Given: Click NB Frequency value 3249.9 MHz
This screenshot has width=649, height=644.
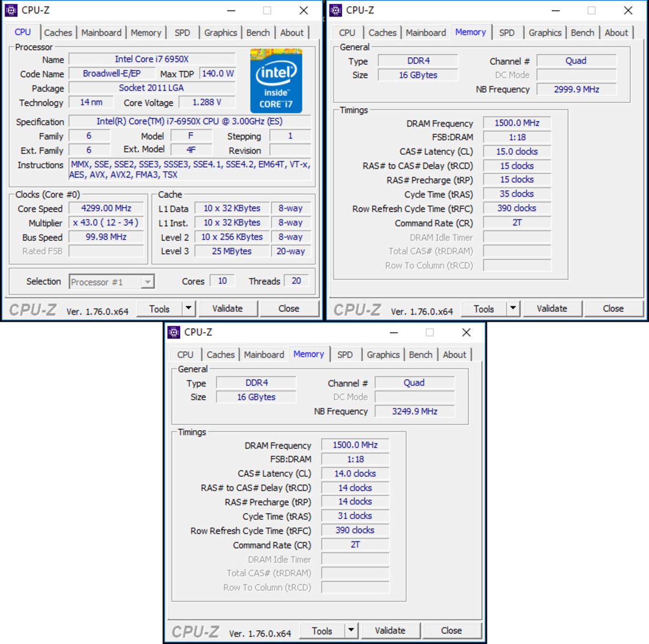Looking at the screenshot, I should pos(415,411).
